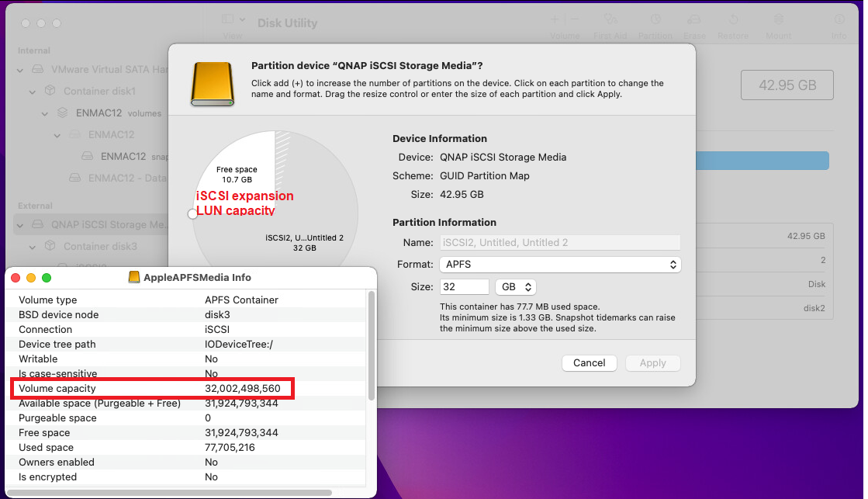Click the Apply button in partition dialog
Screen dimensions: 868x499
tap(652, 362)
